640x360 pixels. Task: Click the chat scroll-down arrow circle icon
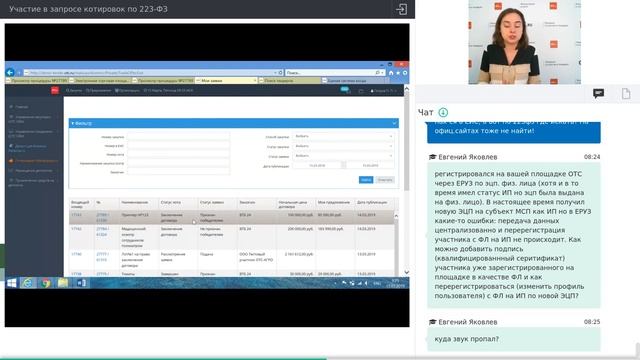(x=443, y=112)
